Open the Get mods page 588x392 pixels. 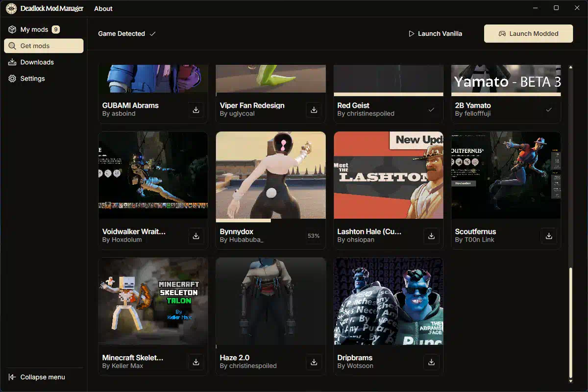tap(44, 46)
